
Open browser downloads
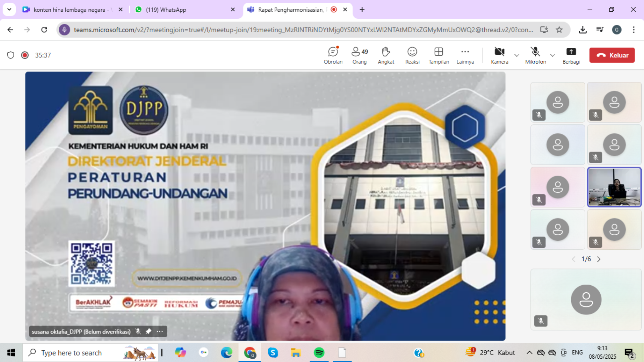[583, 30]
